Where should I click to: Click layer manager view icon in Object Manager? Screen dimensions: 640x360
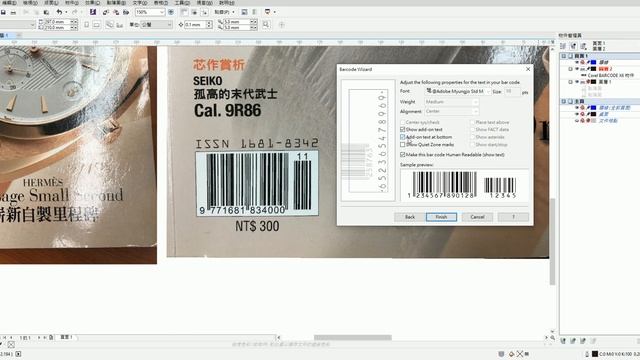click(583, 46)
